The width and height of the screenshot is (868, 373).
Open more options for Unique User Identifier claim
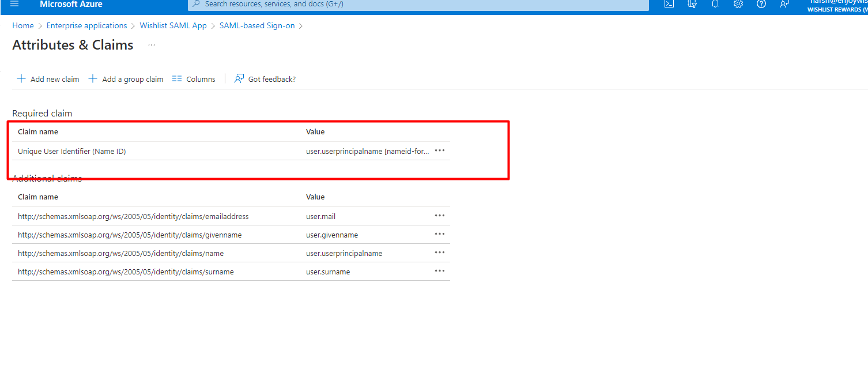point(440,150)
